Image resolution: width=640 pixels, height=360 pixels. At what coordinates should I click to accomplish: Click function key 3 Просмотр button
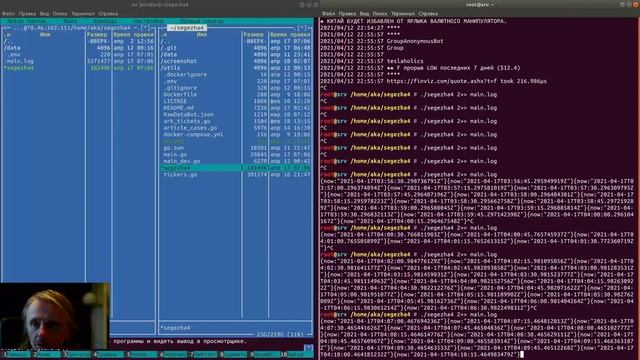tap(78, 354)
